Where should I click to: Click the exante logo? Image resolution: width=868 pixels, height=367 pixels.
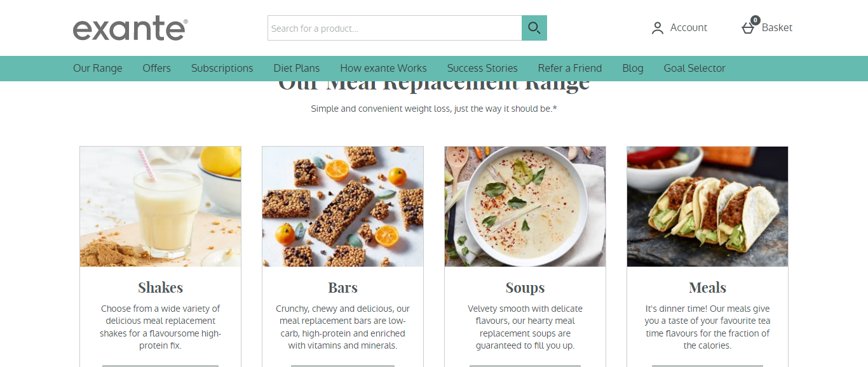(130, 29)
